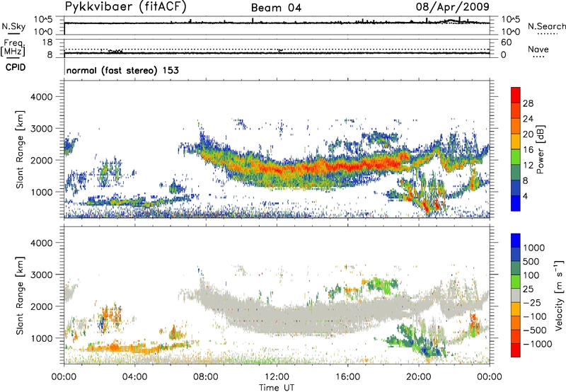Click the "Slant Range [km]" label of the power panel
Viewport: 566px width, 392px height.
click(x=20, y=150)
